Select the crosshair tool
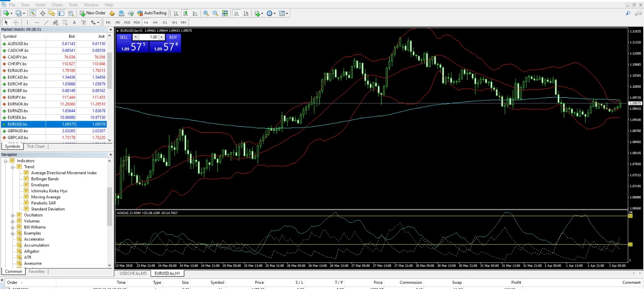This screenshot has width=644, height=289. click(x=16, y=22)
